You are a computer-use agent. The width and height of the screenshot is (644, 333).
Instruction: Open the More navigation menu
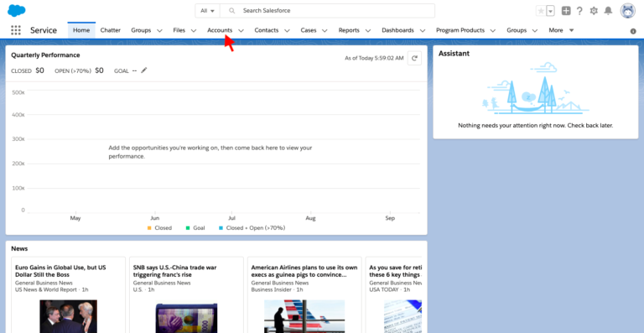point(561,30)
